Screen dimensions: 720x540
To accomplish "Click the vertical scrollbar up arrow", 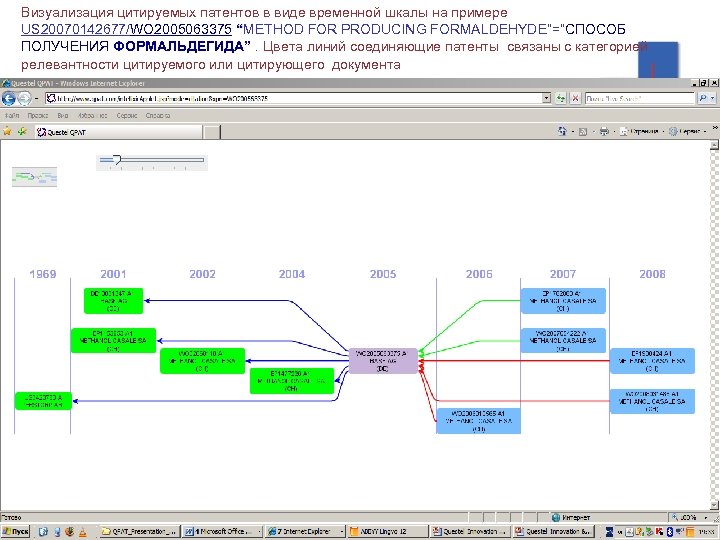I will click(x=714, y=146).
